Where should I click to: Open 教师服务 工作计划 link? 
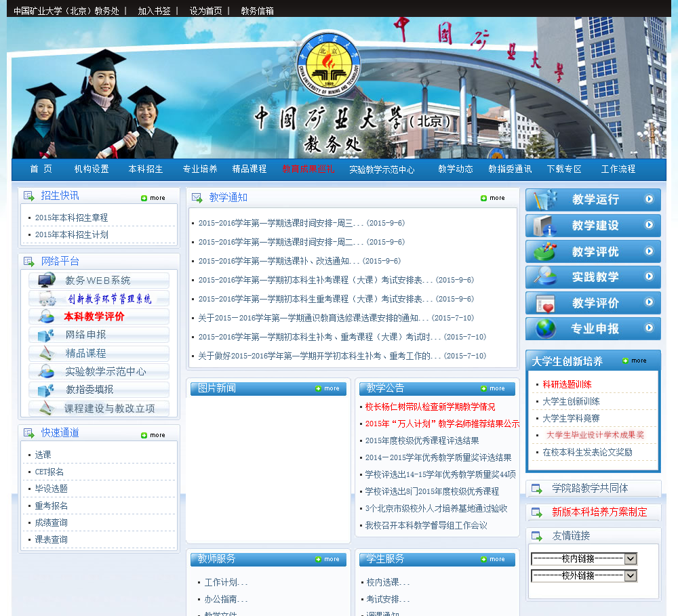tap(226, 583)
